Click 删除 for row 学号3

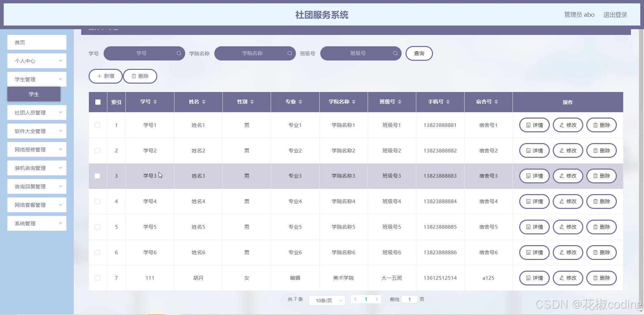tap(601, 176)
